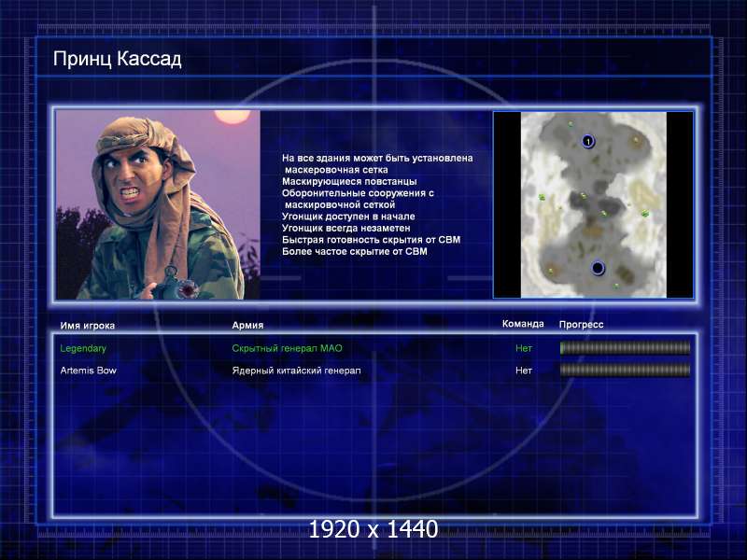The image size is (747, 560).
Task: Click Legendary's loading progress bar
Action: (x=625, y=348)
